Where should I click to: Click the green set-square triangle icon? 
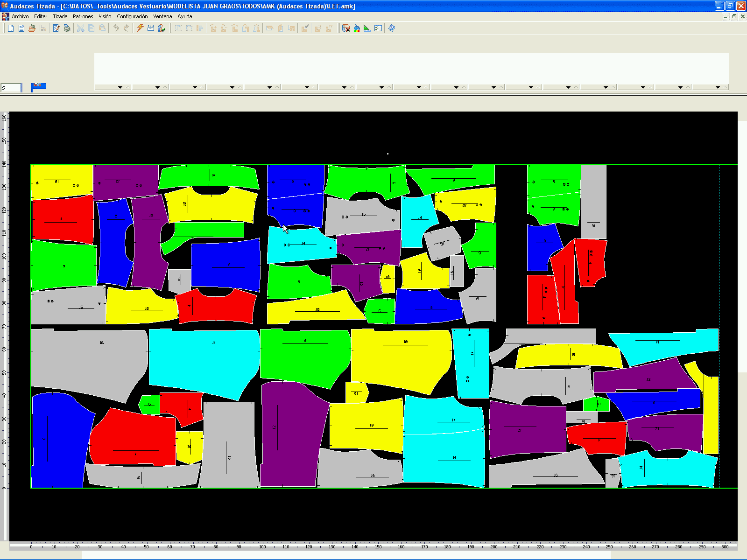click(367, 28)
